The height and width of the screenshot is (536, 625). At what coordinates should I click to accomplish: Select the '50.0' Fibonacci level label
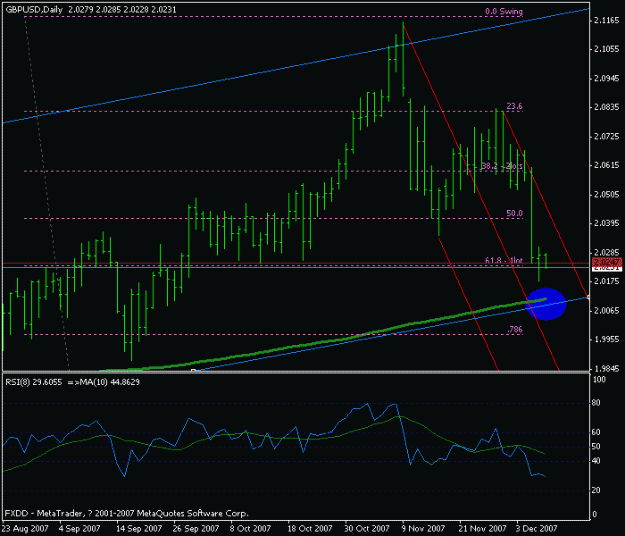point(515,214)
